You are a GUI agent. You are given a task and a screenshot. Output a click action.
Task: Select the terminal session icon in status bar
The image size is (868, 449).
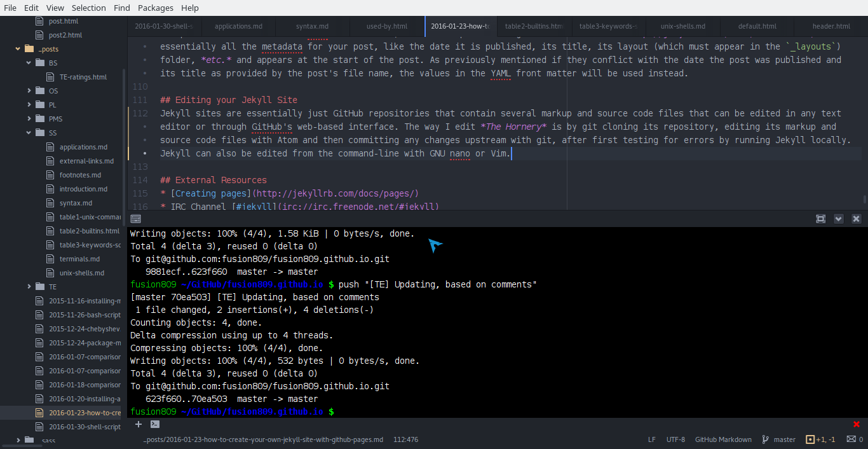coord(154,424)
